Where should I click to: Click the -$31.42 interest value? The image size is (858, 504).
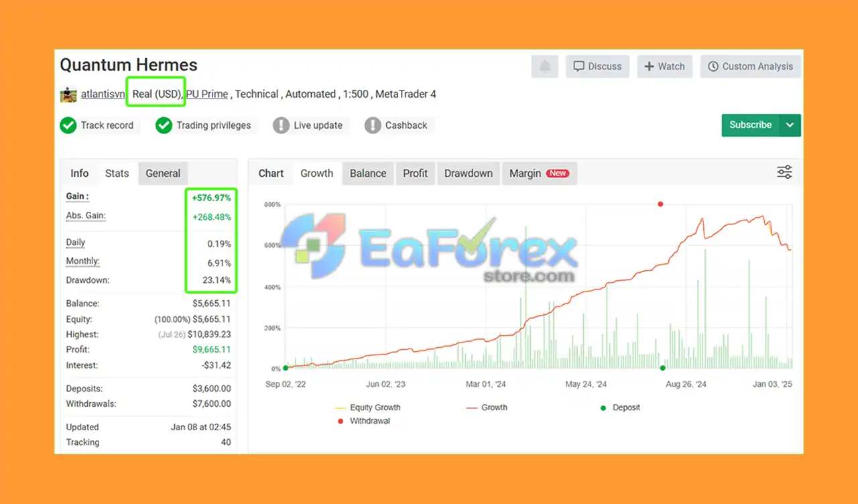click(x=216, y=365)
